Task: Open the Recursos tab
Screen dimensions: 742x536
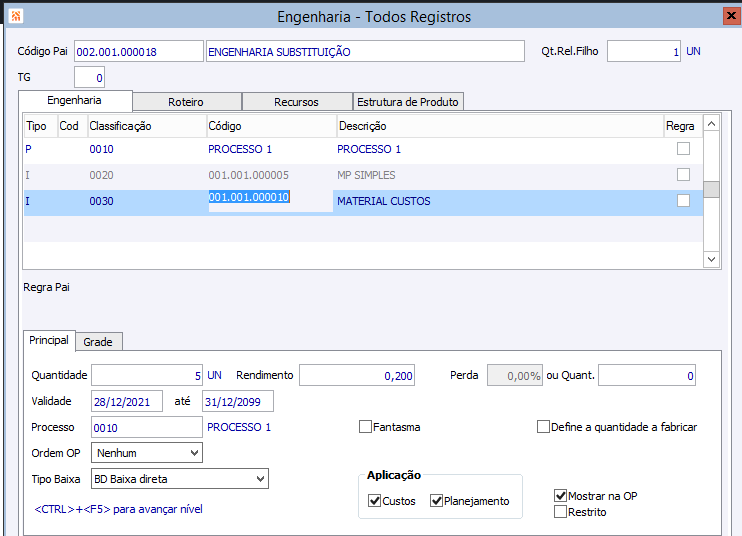Action: tap(297, 102)
